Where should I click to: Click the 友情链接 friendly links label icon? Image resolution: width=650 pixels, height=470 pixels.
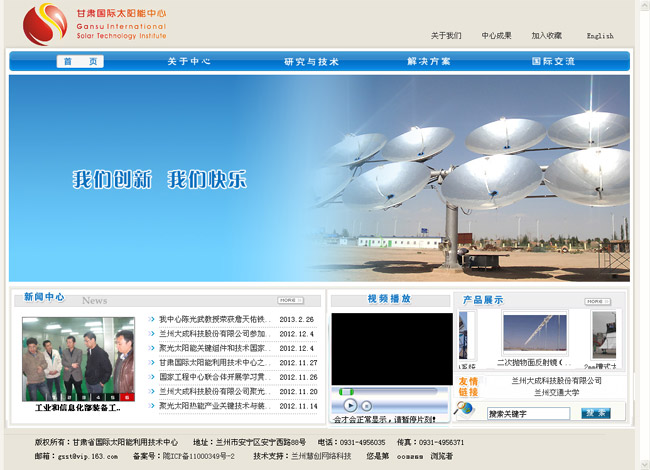click(468, 387)
